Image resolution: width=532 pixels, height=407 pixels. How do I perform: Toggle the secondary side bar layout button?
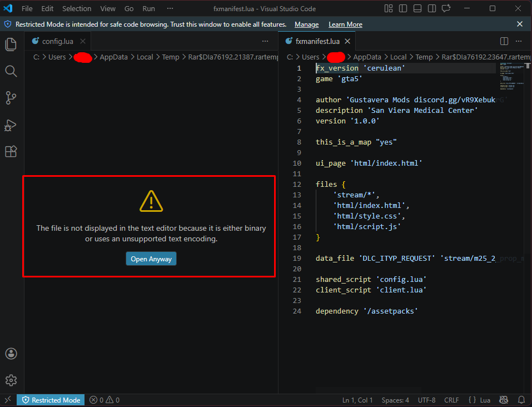click(x=432, y=8)
